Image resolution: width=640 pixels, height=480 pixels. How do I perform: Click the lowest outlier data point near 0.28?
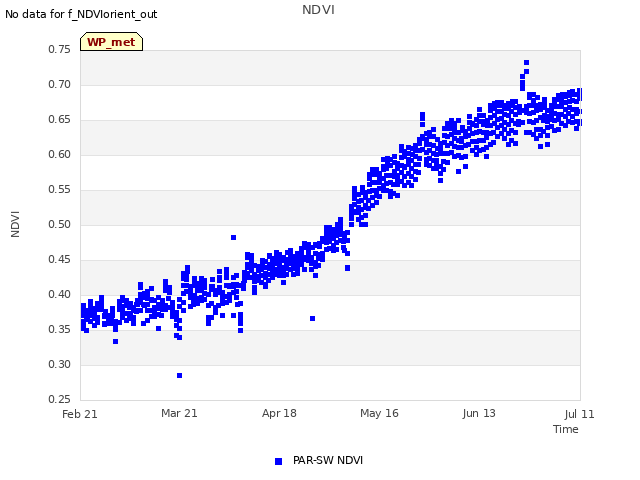pos(180,376)
